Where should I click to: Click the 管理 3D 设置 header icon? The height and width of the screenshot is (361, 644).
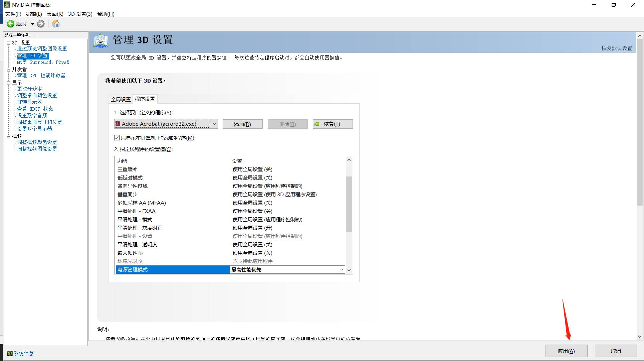pos(101,41)
